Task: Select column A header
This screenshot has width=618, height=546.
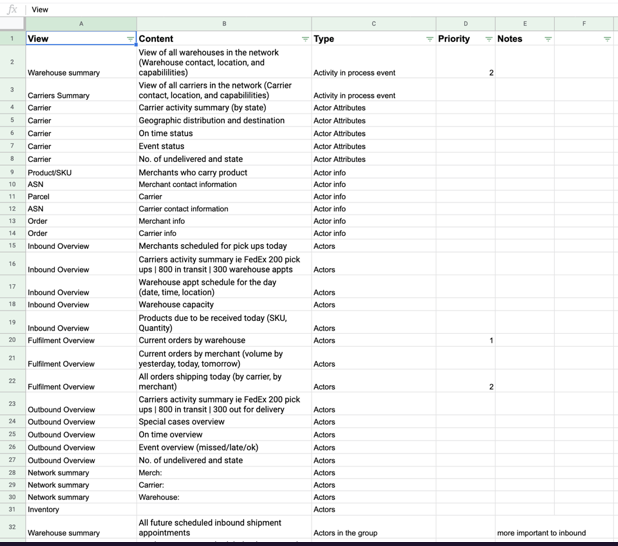Action: [81, 24]
